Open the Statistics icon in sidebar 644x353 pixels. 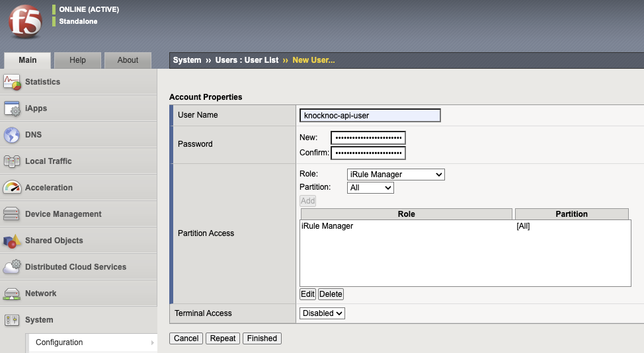tap(12, 82)
